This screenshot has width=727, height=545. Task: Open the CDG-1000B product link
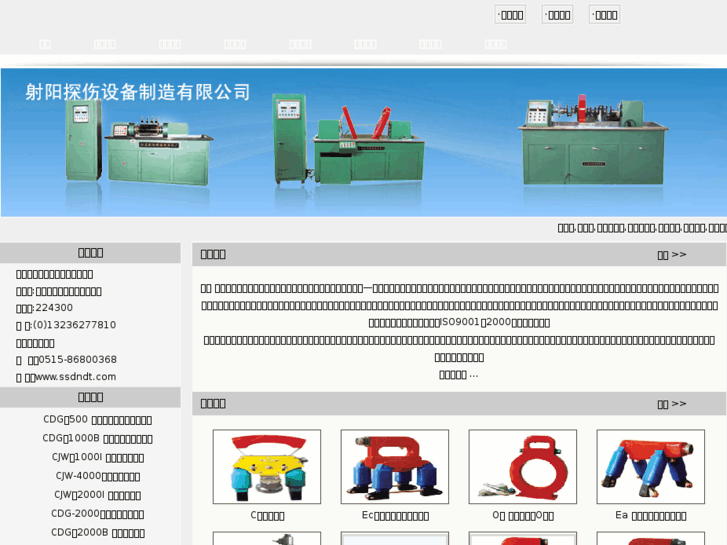click(97, 438)
